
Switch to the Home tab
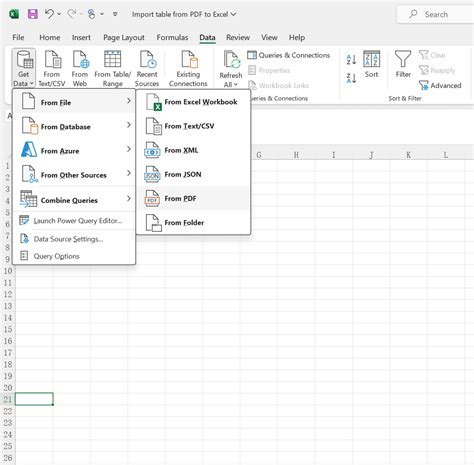[50, 37]
